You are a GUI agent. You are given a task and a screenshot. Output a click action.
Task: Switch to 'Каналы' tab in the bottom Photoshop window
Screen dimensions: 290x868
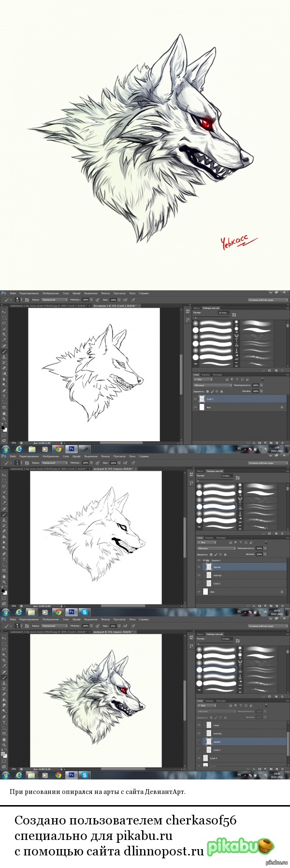coord(209,700)
